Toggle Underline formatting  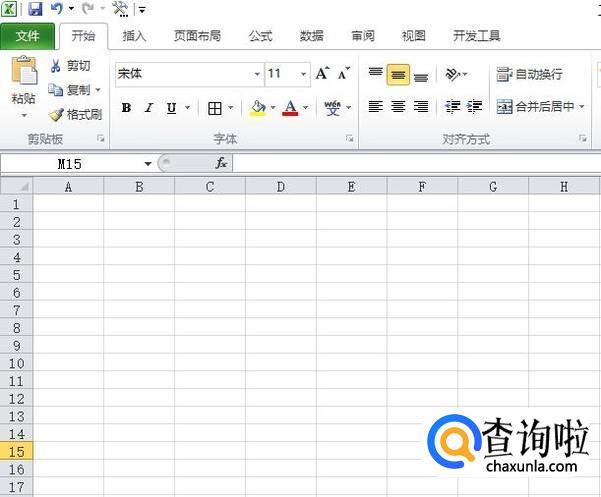pyautogui.click(x=172, y=108)
